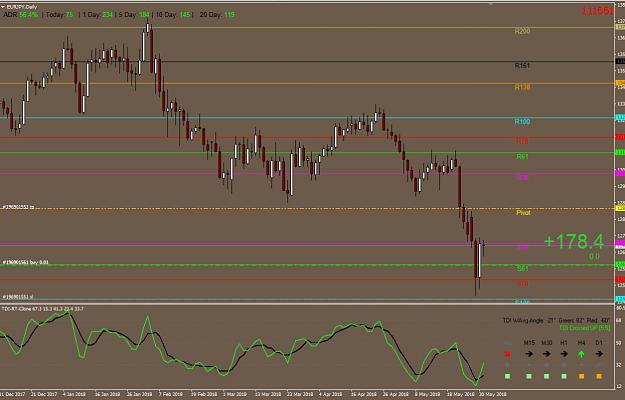Click the light green square below the red square
The width and height of the screenshot is (625, 400).
click(x=507, y=376)
